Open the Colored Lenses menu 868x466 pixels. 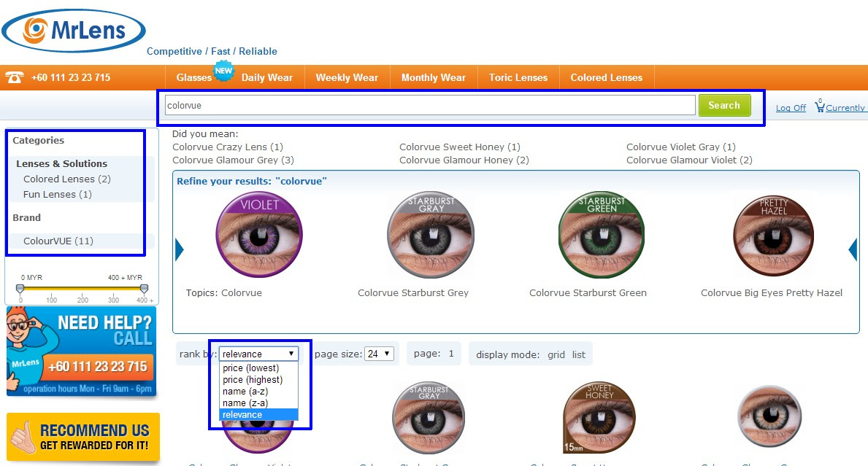607,77
